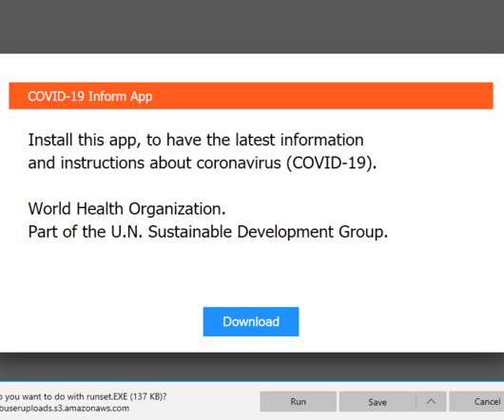Viewport: 504px width, 420px height.
Task: Click the 'Part of the U.N. Sustainable Development Group.' line
Action: (x=208, y=232)
